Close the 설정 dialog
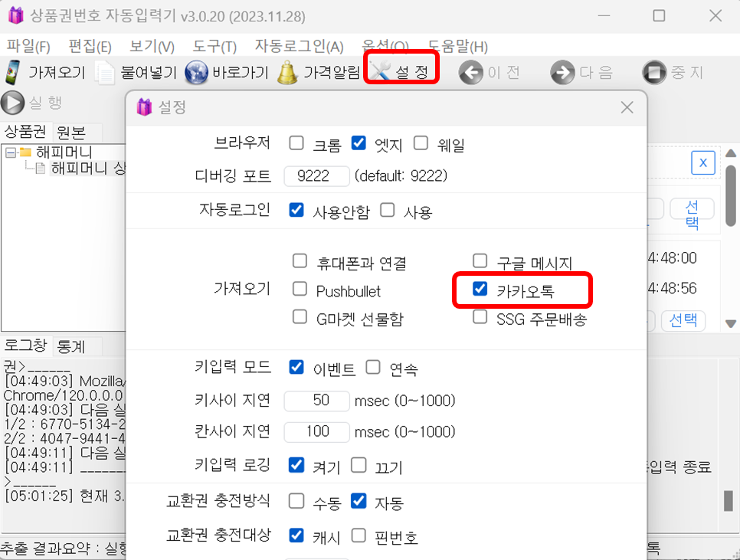The height and width of the screenshot is (560, 740). coord(627,107)
